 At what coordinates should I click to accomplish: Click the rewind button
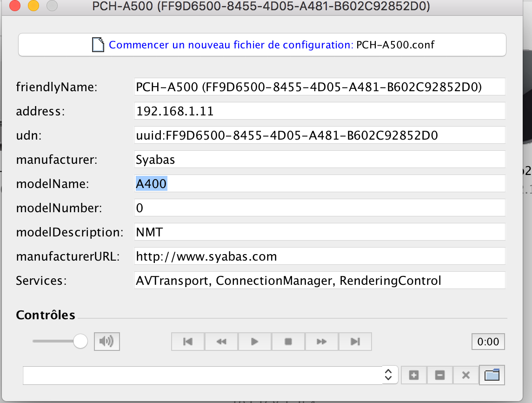221,342
